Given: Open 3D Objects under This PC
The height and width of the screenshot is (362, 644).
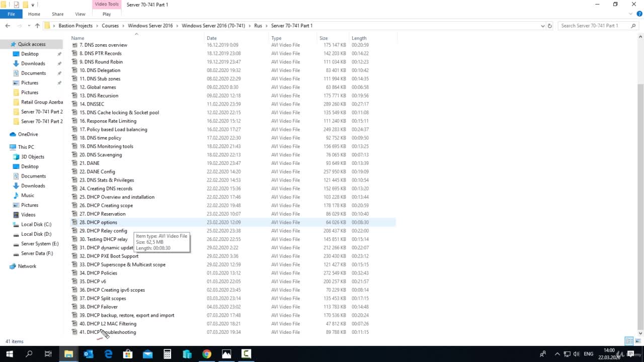Looking at the screenshot, I should [33, 157].
